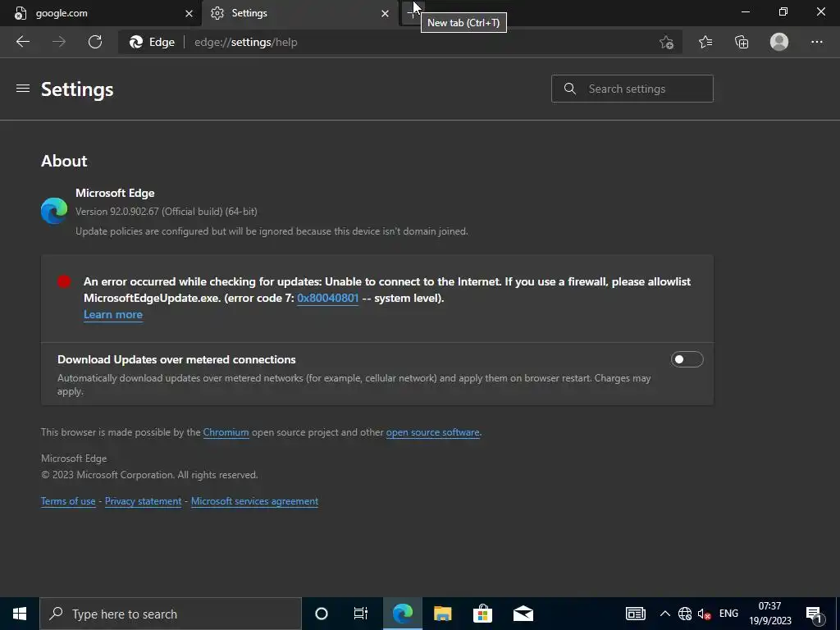This screenshot has height=630, width=840.
Task: Go back using the browser back arrow
Action: point(23,42)
